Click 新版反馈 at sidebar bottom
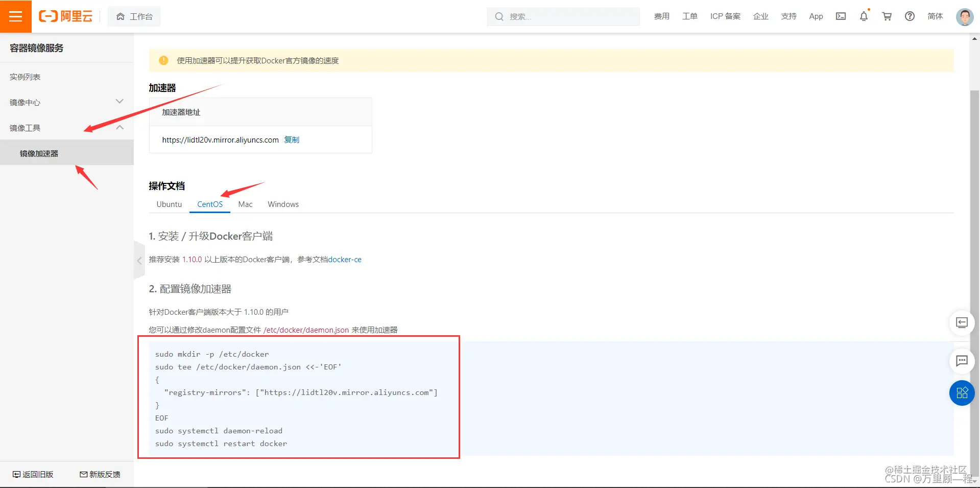980x488 pixels. coord(100,474)
